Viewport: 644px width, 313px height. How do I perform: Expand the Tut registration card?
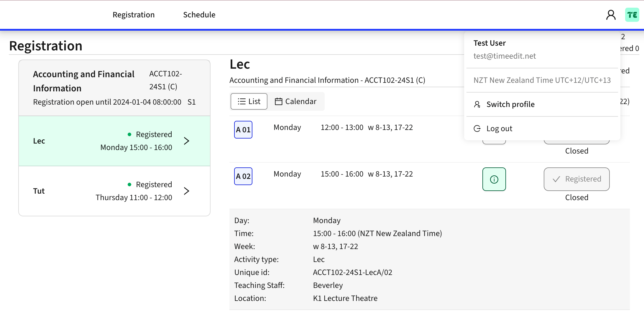tap(187, 191)
